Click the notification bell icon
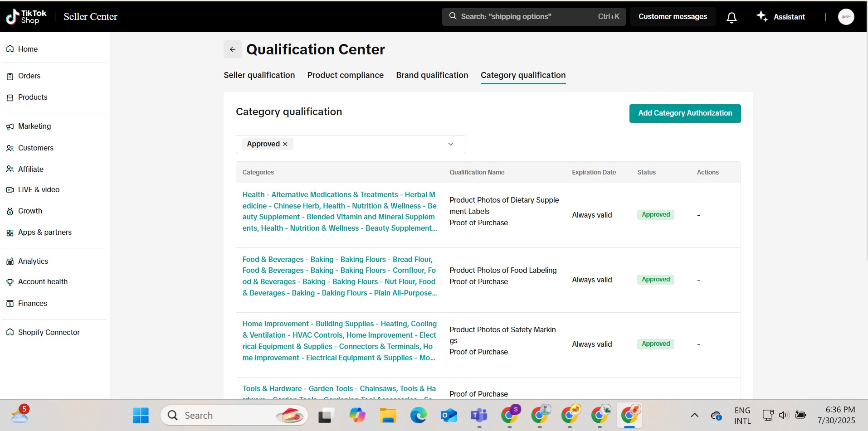 (x=731, y=17)
